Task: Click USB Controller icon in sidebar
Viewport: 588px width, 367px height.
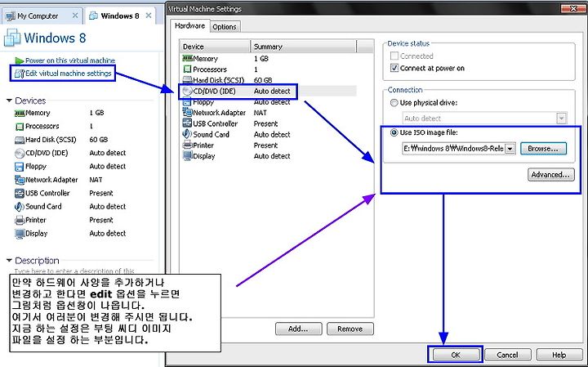Action: [x=20, y=193]
